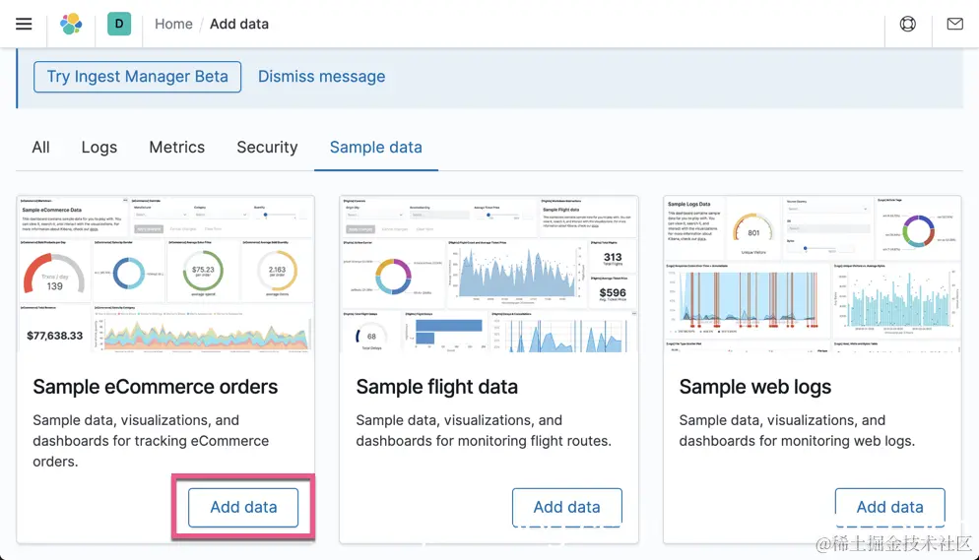Select the Security tab
The image size is (979, 560).
tap(267, 148)
